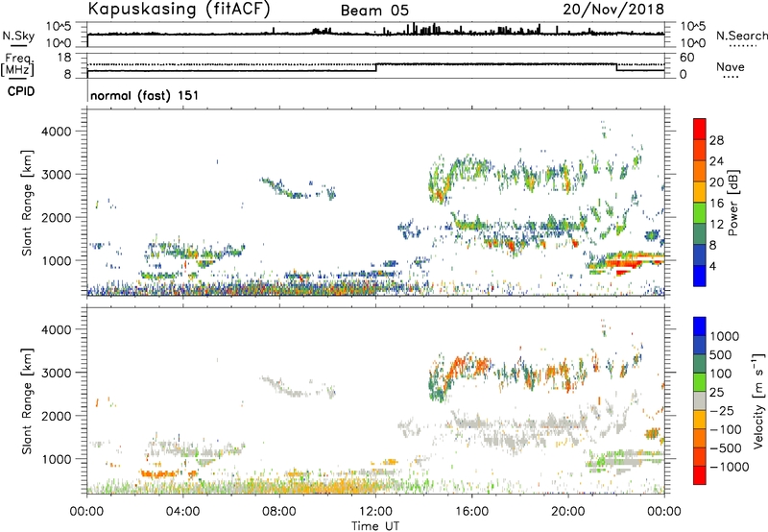Click the 'N.Sky' label
768x532 pixels.
(x=18, y=36)
